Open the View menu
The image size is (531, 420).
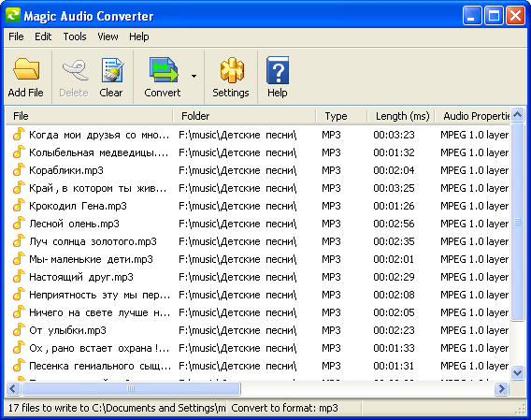[x=108, y=36]
